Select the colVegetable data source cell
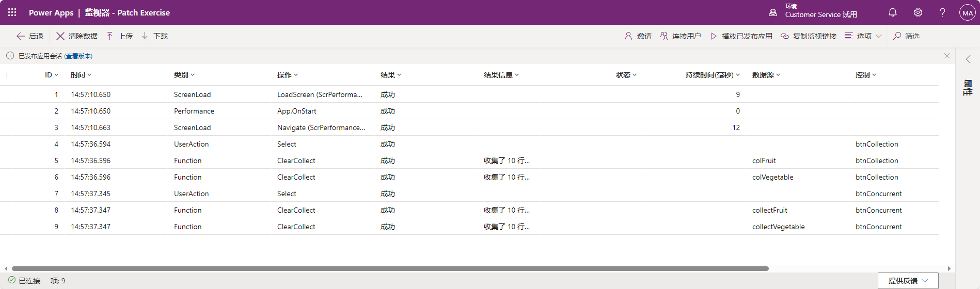This screenshot has width=980, height=289. click(x=773, y=177)
